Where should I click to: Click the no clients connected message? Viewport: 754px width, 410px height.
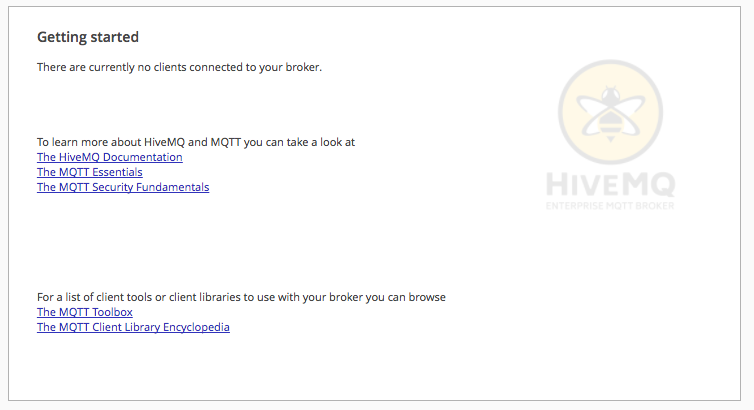pos(179,67)
